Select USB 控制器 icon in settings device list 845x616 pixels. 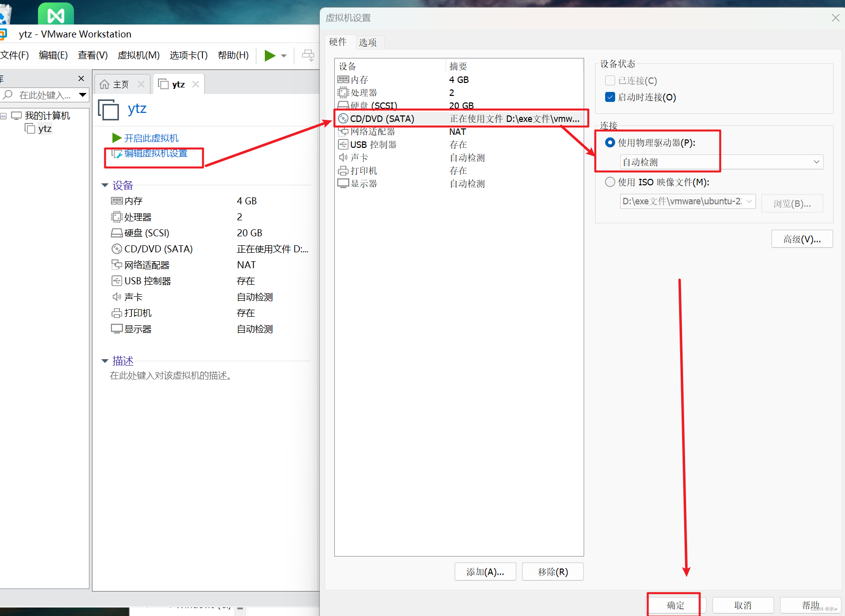point(343,144)
